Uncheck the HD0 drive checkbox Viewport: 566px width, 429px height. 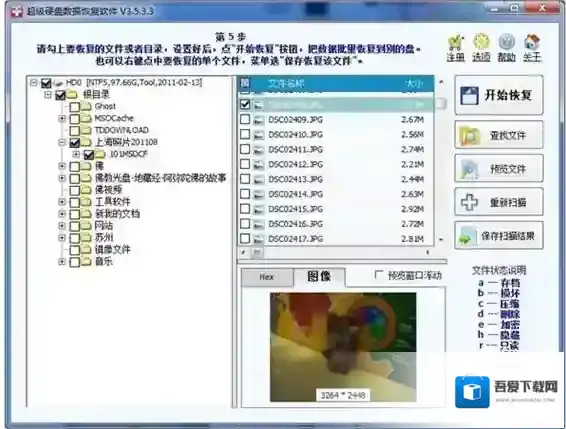tap(46, 83)
